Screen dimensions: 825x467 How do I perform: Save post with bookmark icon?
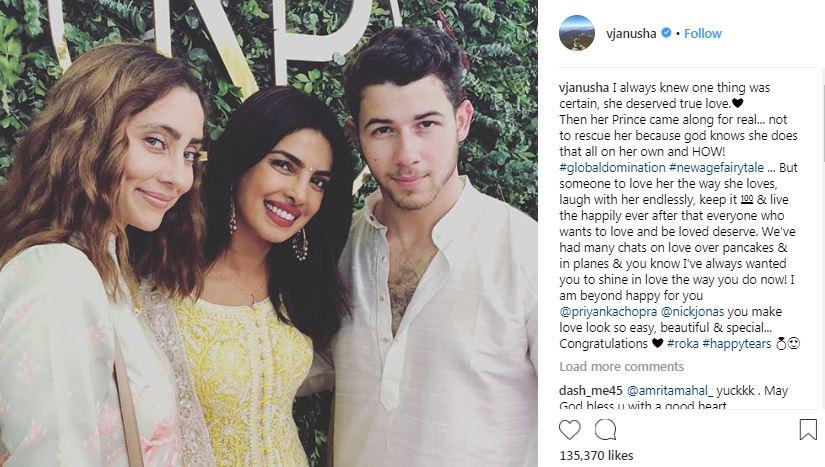pyautogui.click(x=808, y=430)
